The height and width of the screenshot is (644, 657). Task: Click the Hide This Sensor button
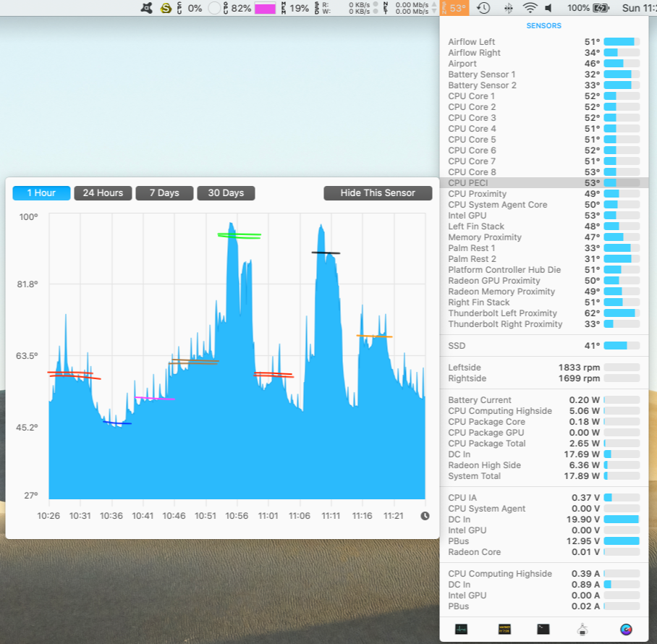[378, 193]
